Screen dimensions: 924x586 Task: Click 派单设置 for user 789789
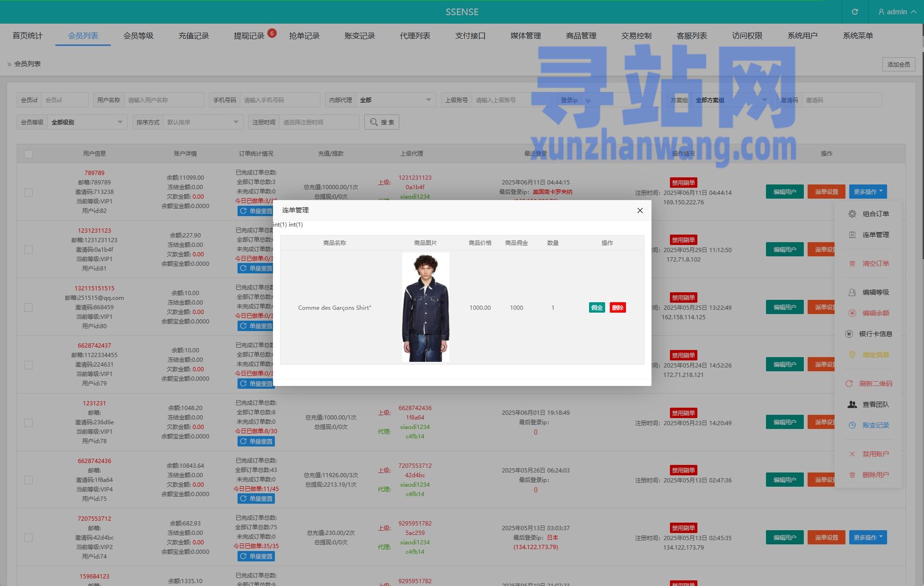[827, 192]
